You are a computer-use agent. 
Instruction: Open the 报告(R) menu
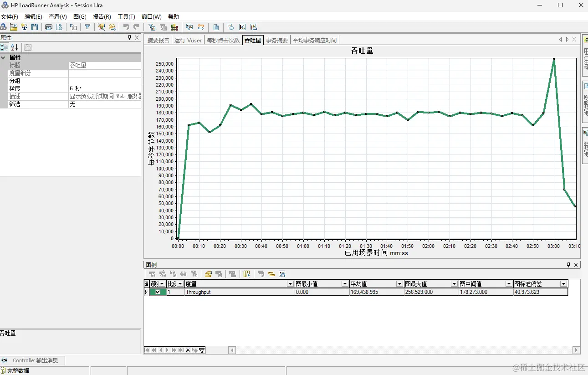point(102,17)
